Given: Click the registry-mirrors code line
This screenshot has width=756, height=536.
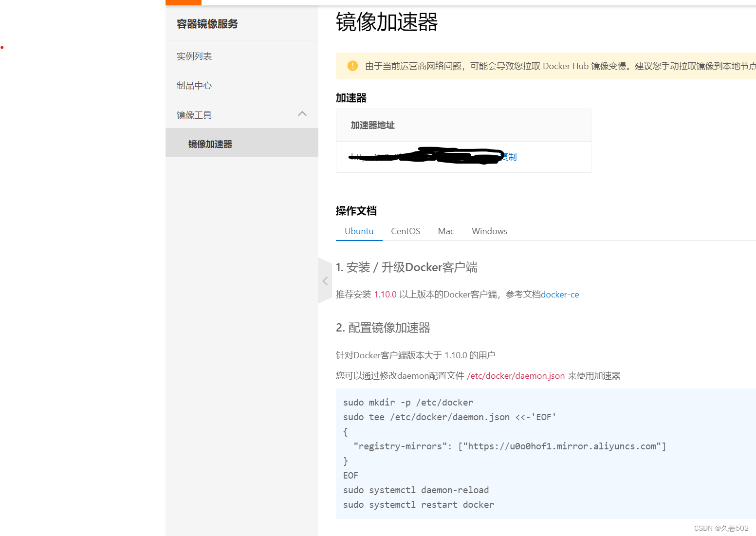Looking at the screenshot, I should pos(510,446).
